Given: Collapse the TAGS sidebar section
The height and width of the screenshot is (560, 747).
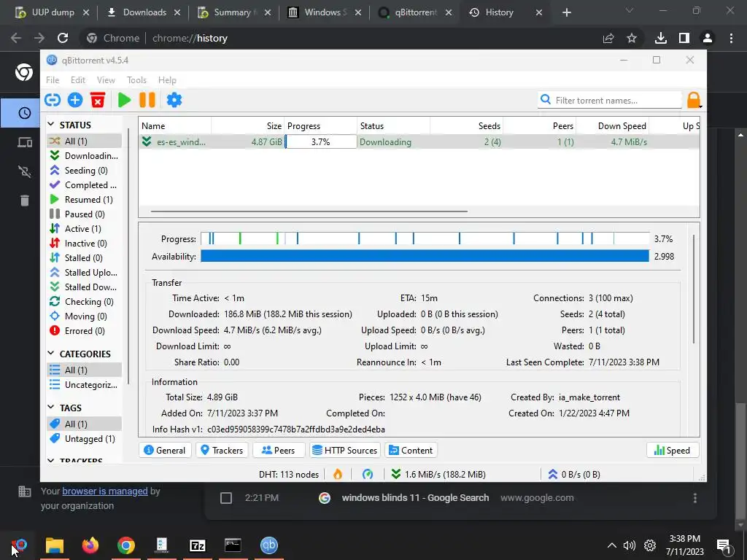Looking at the screenshot, I should pos(51,407).
